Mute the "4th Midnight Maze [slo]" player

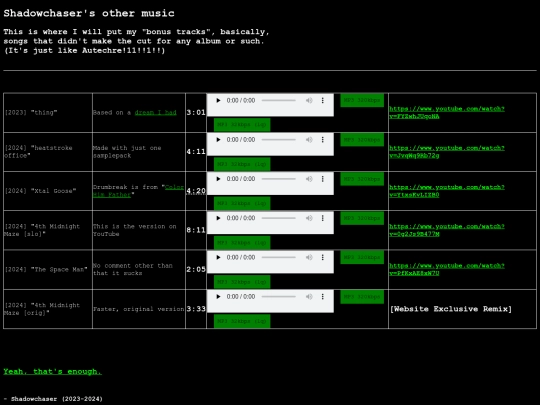[x=309, y=218]
